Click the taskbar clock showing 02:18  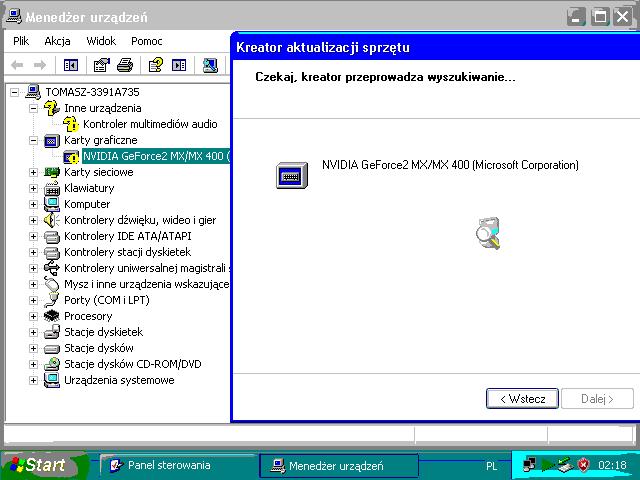click(x=612, y=465)
